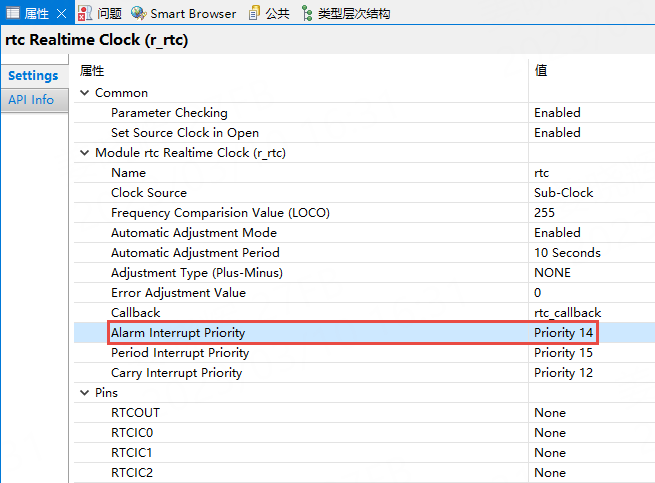The width and height of the screenshot is (655, 483).
Task: Click the Smart Browser globe icon
Action: (x=138, y=13)
